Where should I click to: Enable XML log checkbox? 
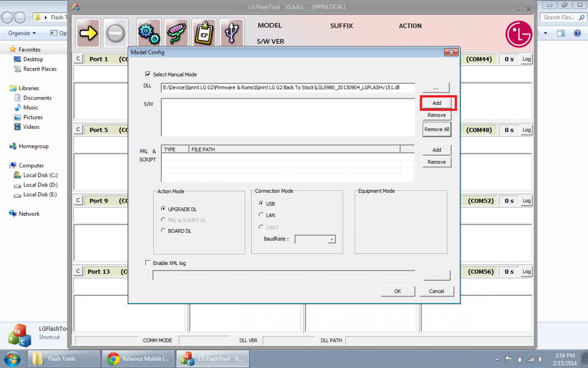tap(148, 263)
